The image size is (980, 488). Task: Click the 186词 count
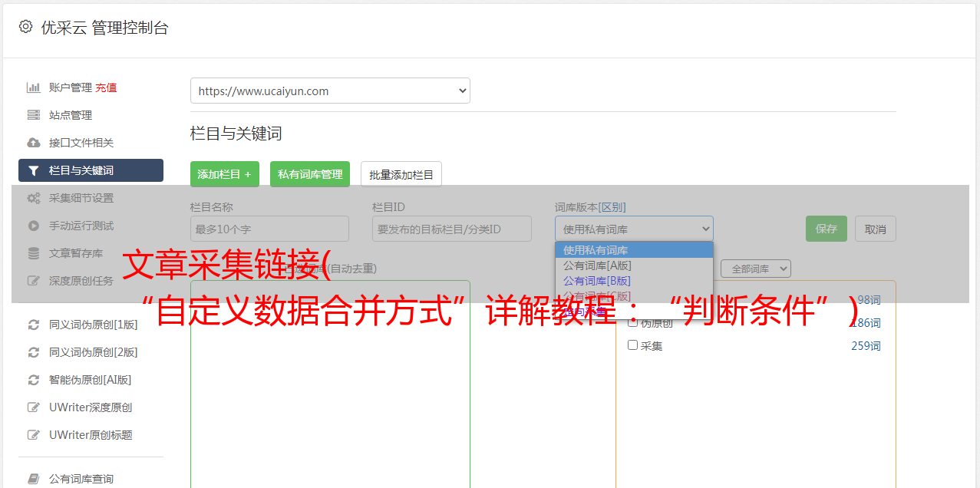(x=865, y=323)
